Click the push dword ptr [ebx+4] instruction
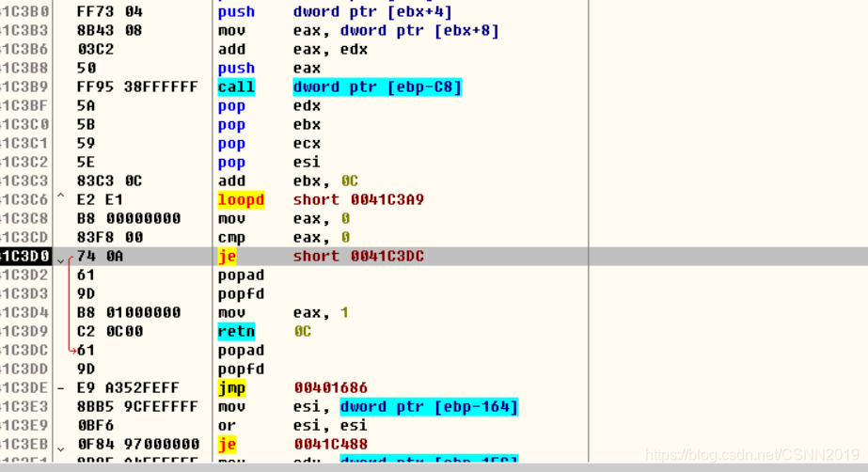Screen dimensions: 868x472 click(x=335, y=11)
